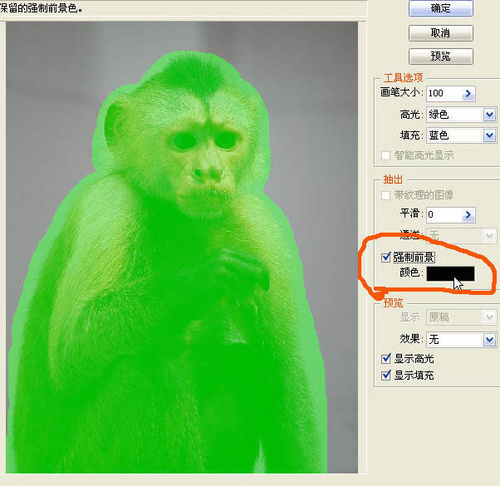The height and width of the screenshot is (486, 500).
Task: Open the brush size slider arrow
Action: coord(469,94)
